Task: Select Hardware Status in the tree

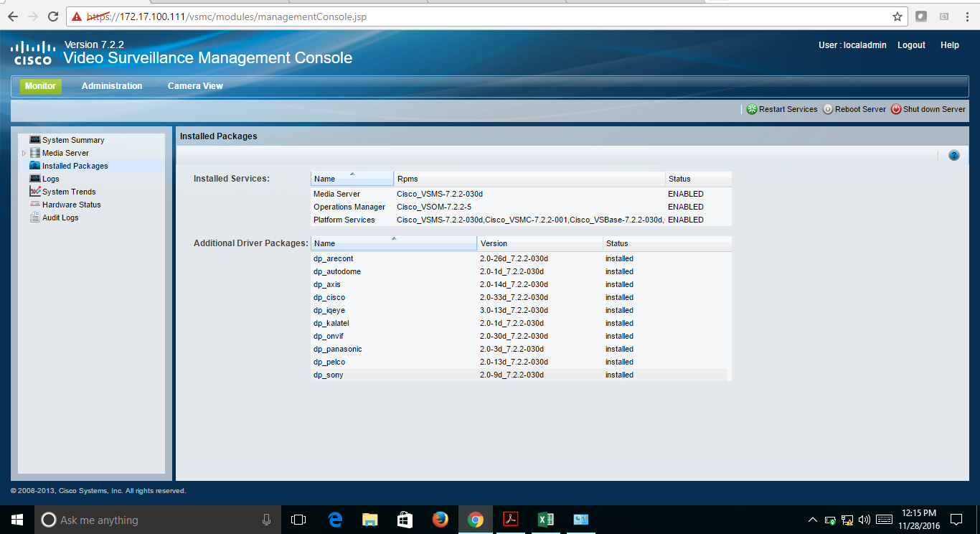Action: [72, 205]
